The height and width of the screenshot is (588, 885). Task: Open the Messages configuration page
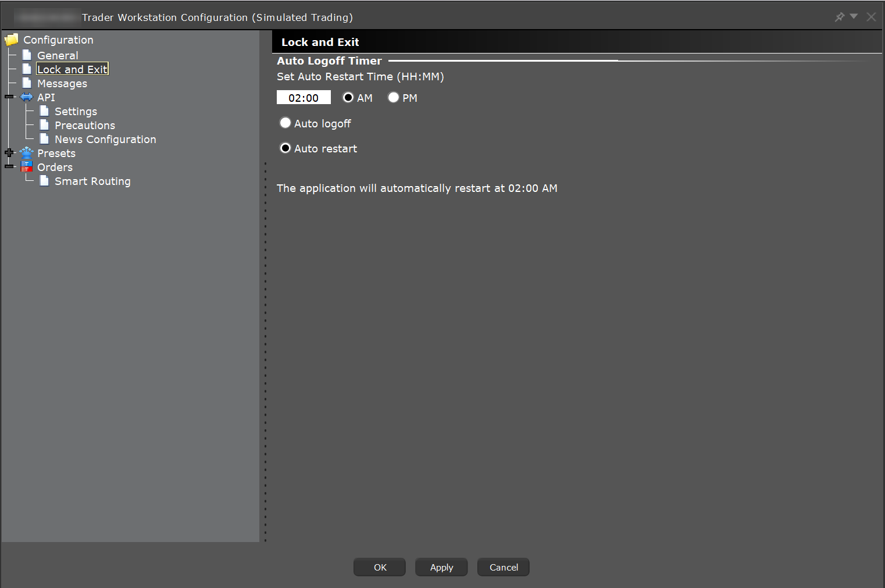click(x=62, y=83)
